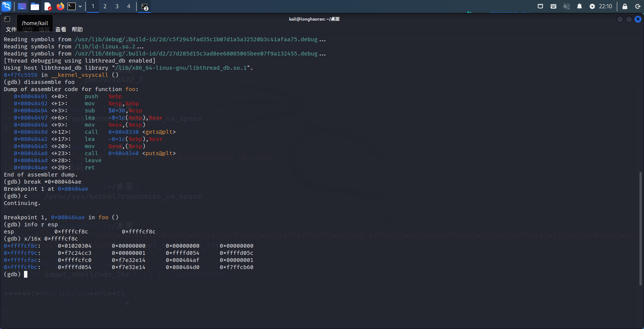Click the "disassemble foo" command
The height and width of the screenshot is (329, 644).
pyautogui.click(x=49, y=82)
